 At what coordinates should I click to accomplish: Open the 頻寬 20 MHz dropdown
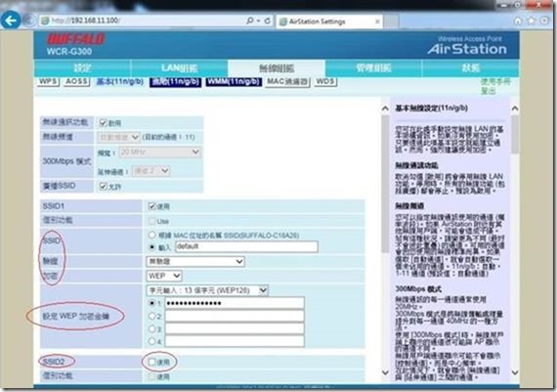click(160, 152)
